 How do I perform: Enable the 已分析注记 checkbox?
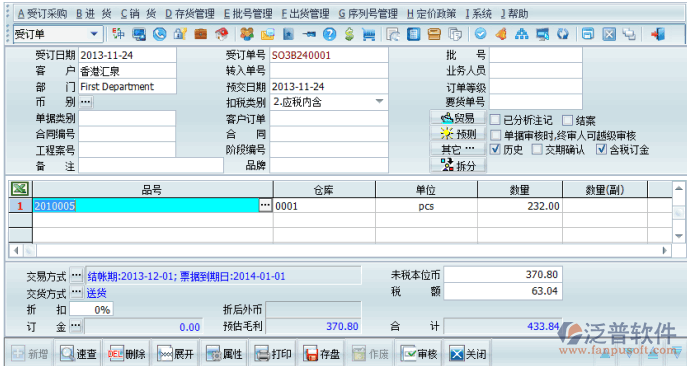tap(495, 120)
